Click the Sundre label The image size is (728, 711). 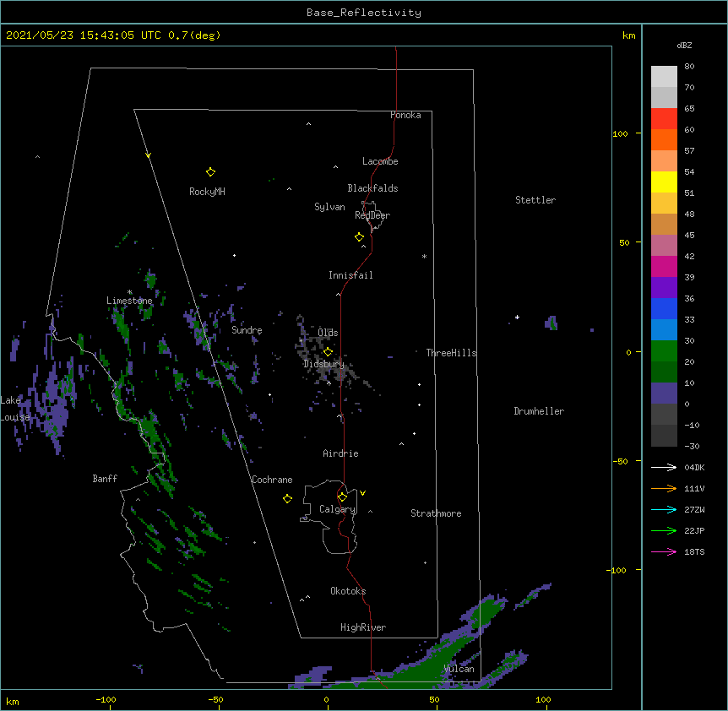tap(247, 330)
